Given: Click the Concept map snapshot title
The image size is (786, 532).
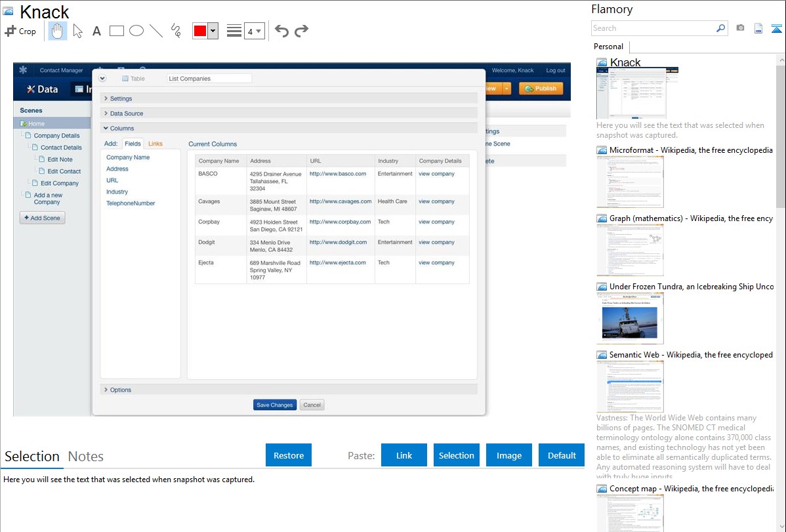Looking at the screenshot, I should tap(692, 488).
